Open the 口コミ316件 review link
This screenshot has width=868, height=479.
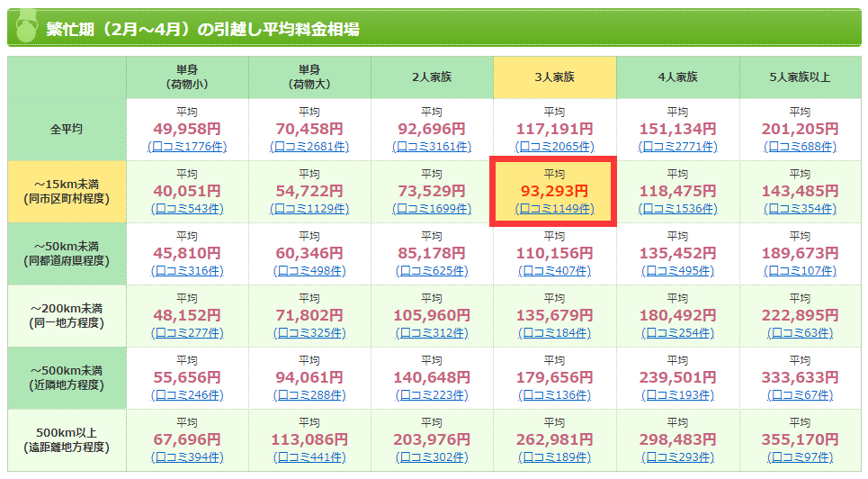[x=187, y=270]
